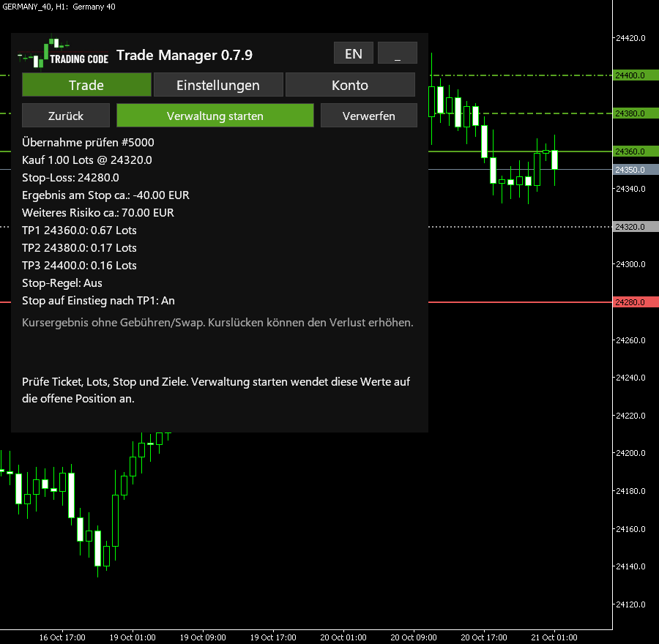659x644 pixels.
Task: Click 'Weiteres Risiko ca.: 70.00 EUR'
Action: pyautogui.click(x=98, y=213)
